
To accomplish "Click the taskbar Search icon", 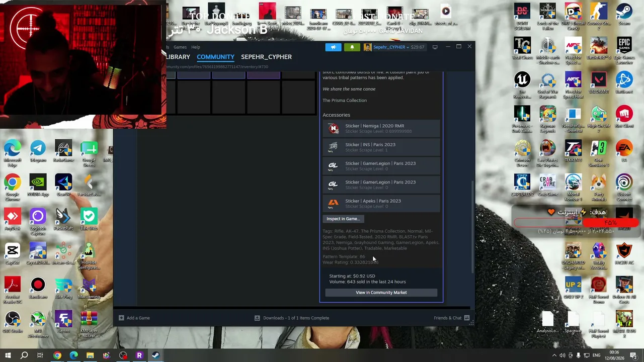I will click(24, 355).
